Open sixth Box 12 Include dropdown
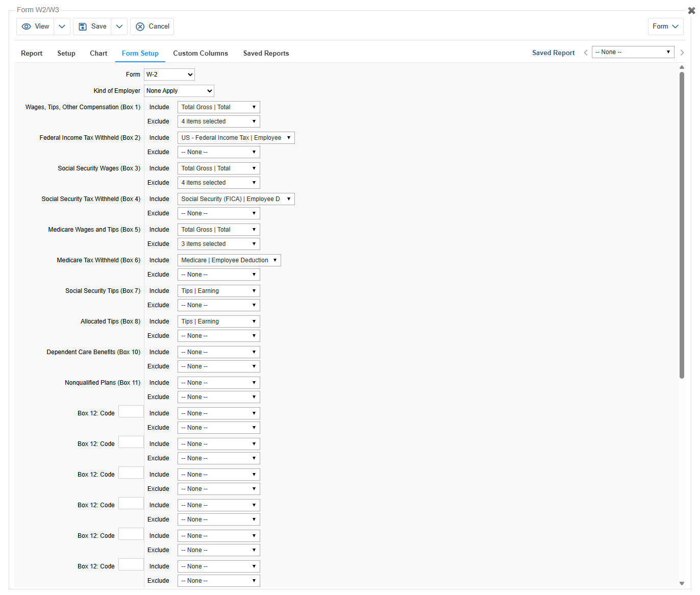This screenshot has height=595, width=700. point(219,566)
